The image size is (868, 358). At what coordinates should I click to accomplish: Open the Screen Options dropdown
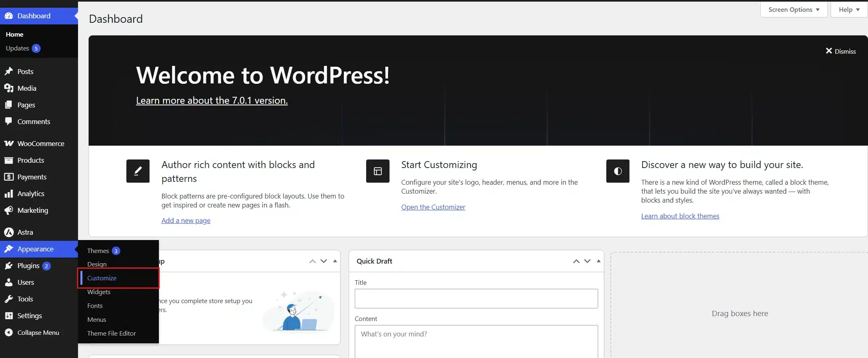(x=794, y=9)
